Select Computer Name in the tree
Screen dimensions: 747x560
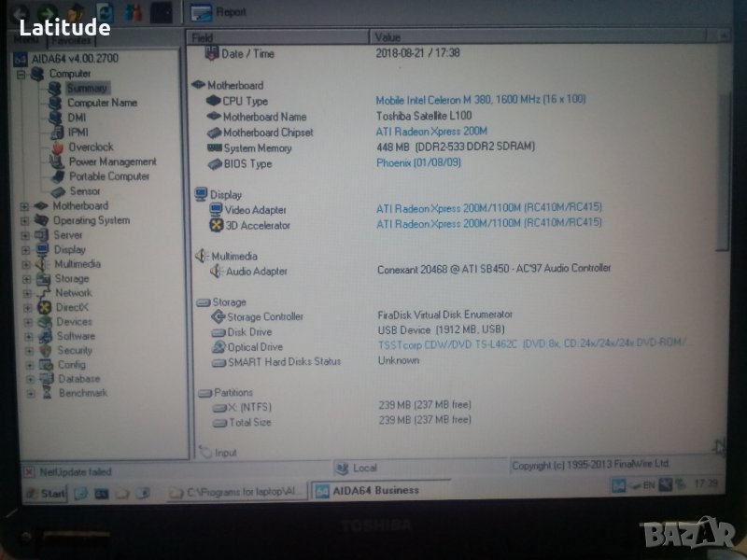pyautogui.click(x=102, y=103)
